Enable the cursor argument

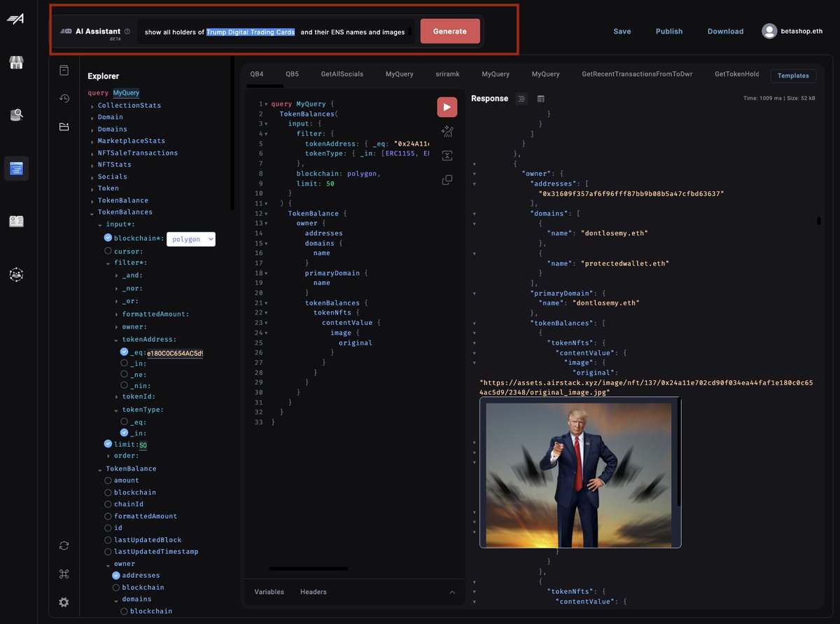point(108,251)
